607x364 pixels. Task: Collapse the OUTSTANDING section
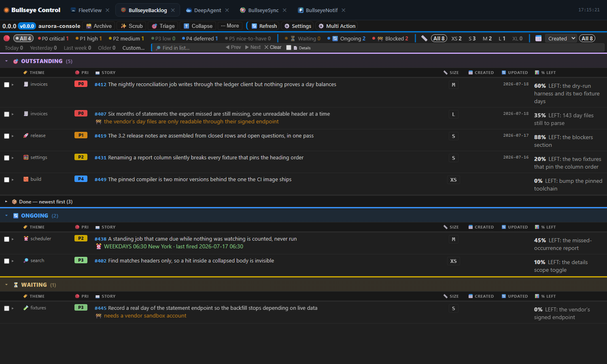[x=6, y=61]
